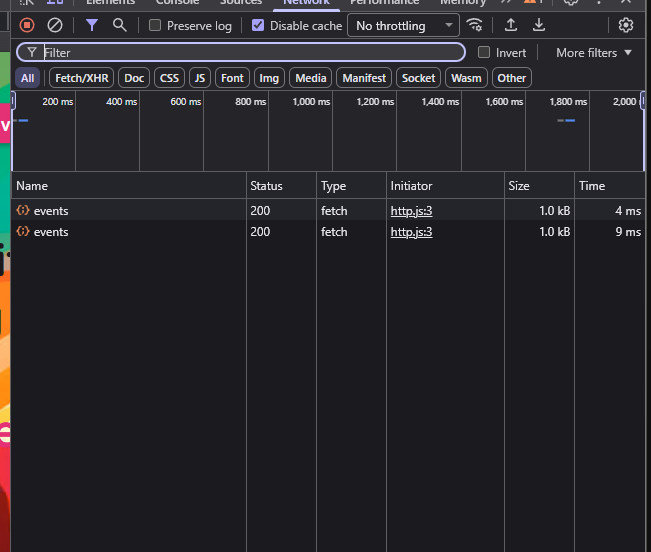
Task: Toggle the filter funnel icon
Action: point(92,25)
